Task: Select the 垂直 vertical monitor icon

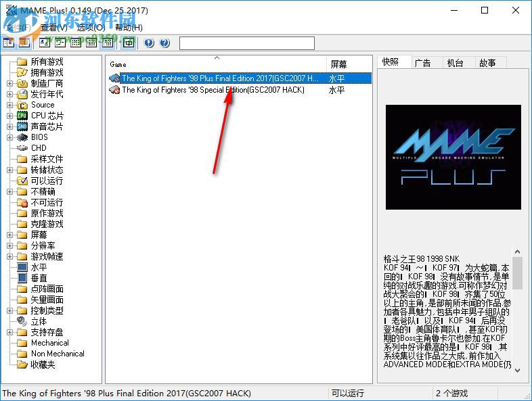Action: [x=22, y=278]
